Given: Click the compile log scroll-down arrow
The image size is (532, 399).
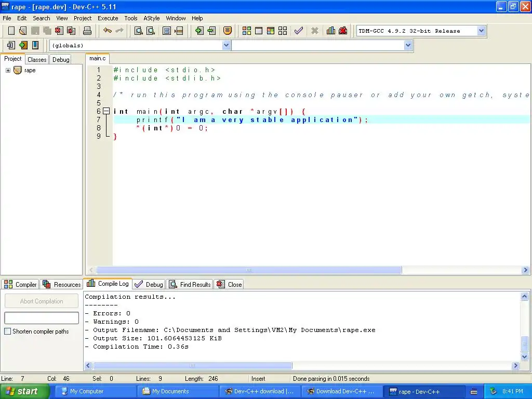Looking at the screenshot, I should point(524,356).
